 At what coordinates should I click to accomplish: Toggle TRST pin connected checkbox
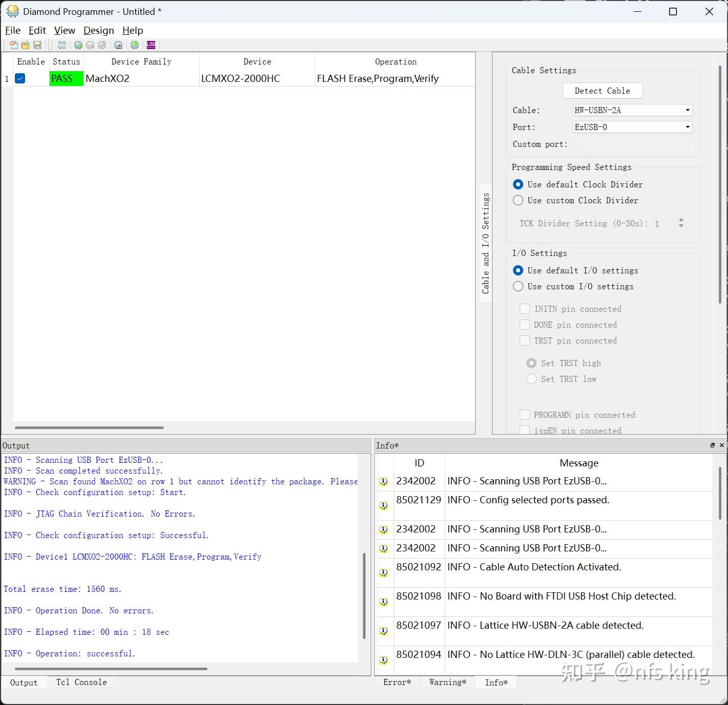pos(525,340)
